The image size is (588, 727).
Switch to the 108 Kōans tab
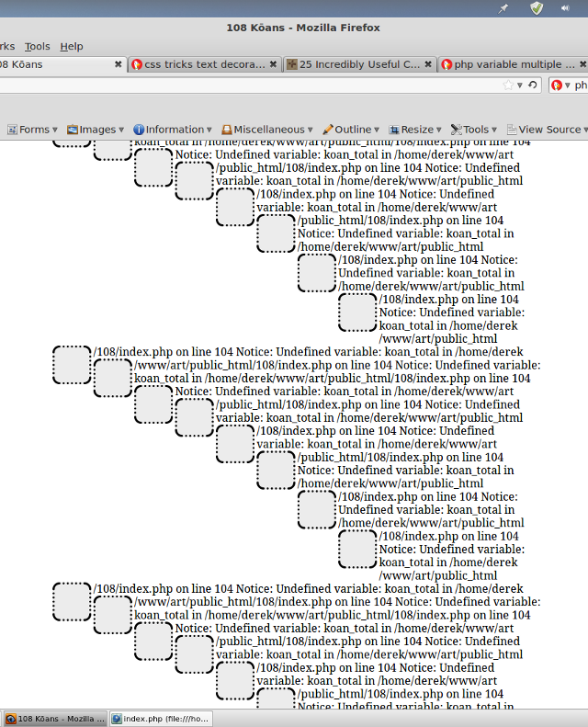click(x=62, y=64)
